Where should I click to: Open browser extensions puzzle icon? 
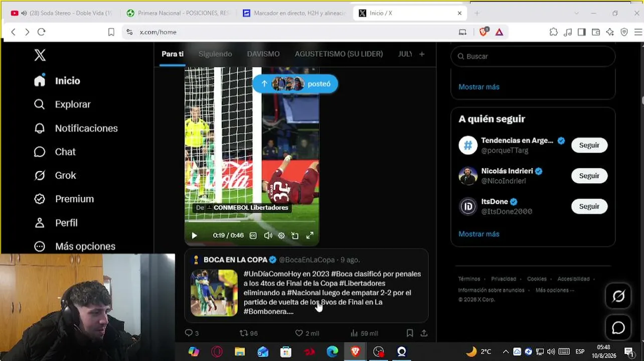pyautogui.click(x=553, y=32)
